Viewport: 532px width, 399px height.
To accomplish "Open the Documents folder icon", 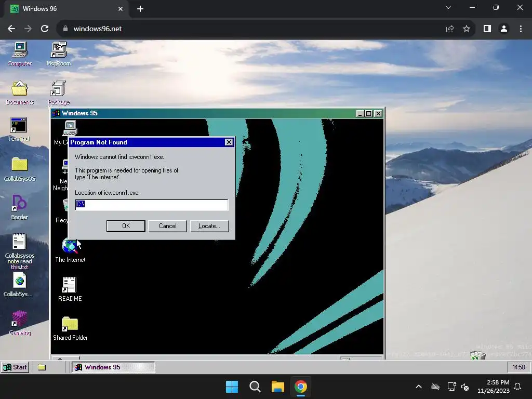I will coord(20,92).
